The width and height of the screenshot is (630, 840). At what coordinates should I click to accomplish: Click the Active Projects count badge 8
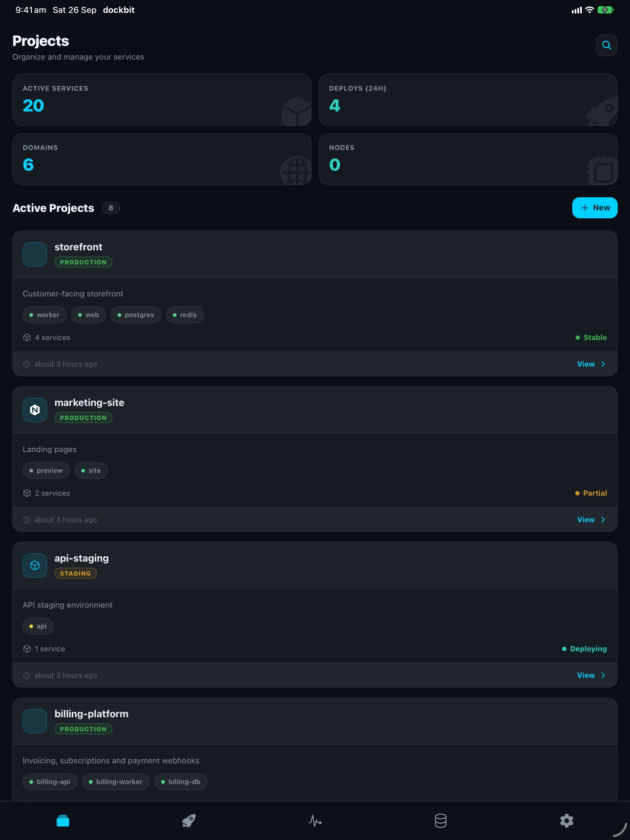tap(111, 208)
